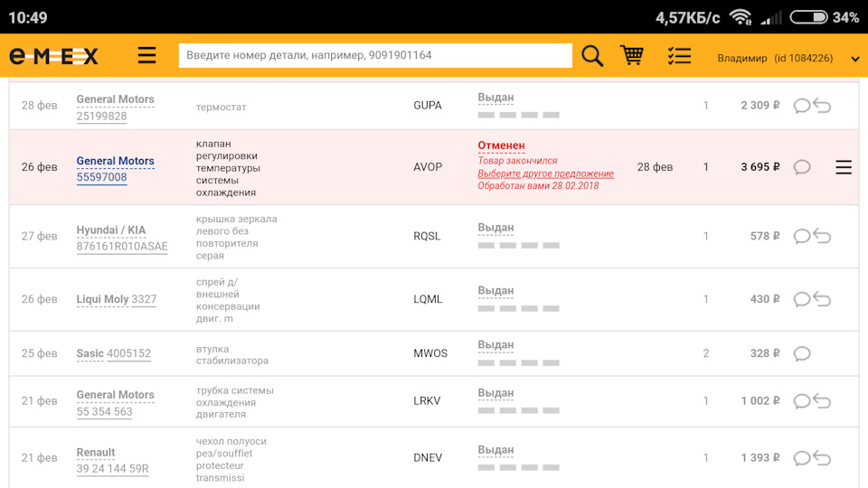Click progress bar under Выдан in the RQSL row

click(x=519, y=245)
